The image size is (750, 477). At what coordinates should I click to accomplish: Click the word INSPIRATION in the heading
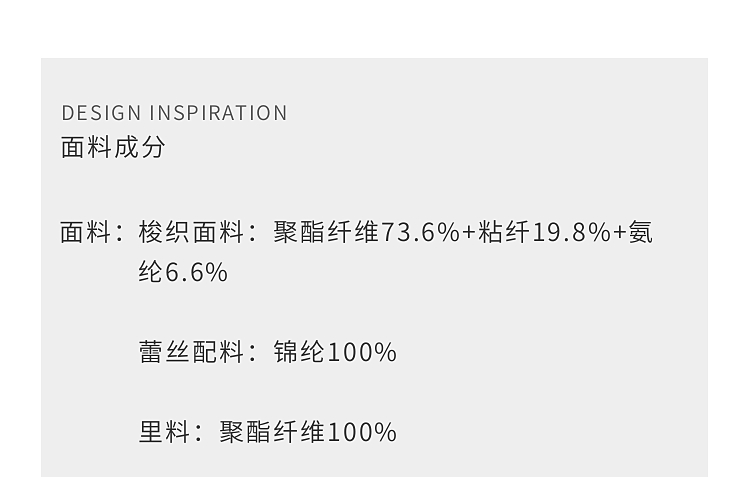tap(219, 113)
